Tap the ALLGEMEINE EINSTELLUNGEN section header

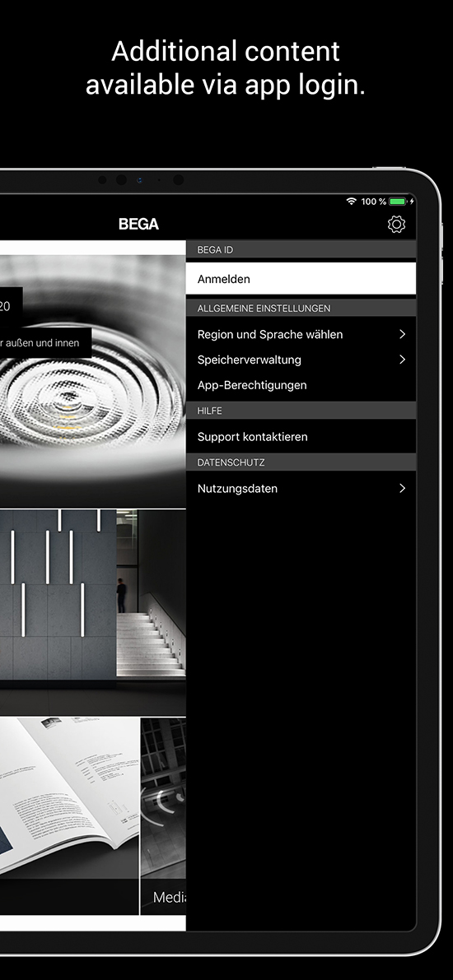(x=301, y=308)
